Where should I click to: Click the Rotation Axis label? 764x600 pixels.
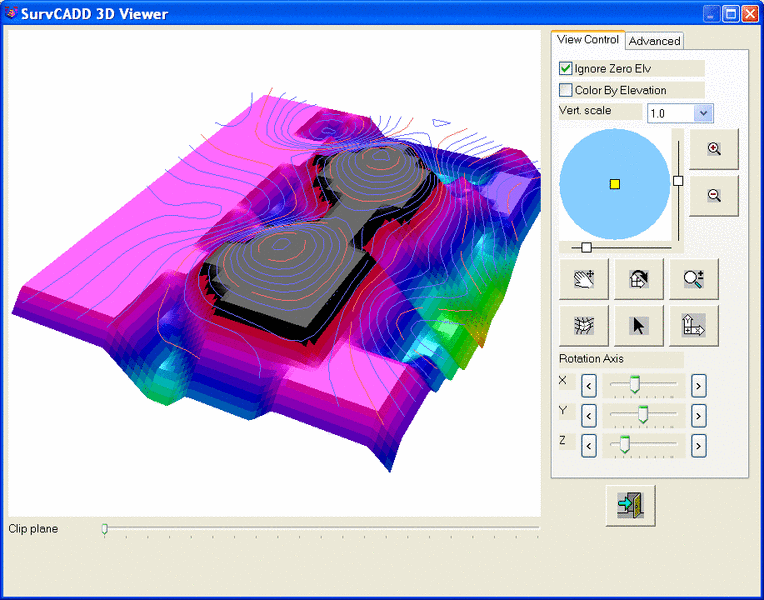pos(591,359)
